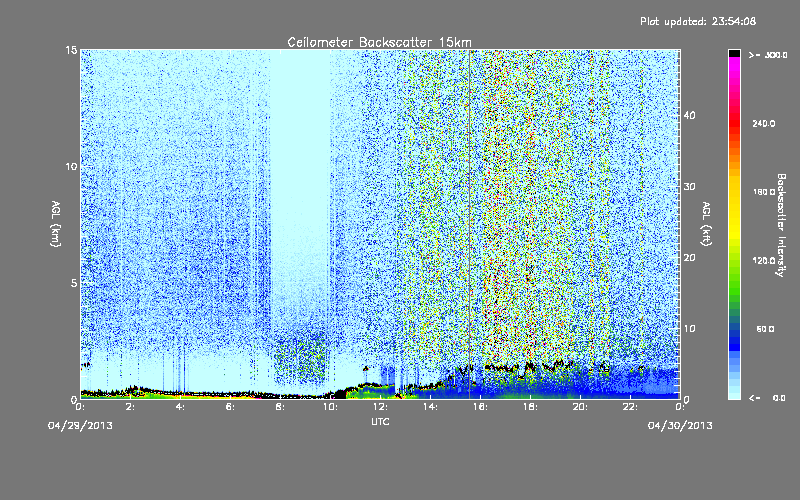Click the UTC axis label
The height and width of the screenshot is (500, 800).
380,422
